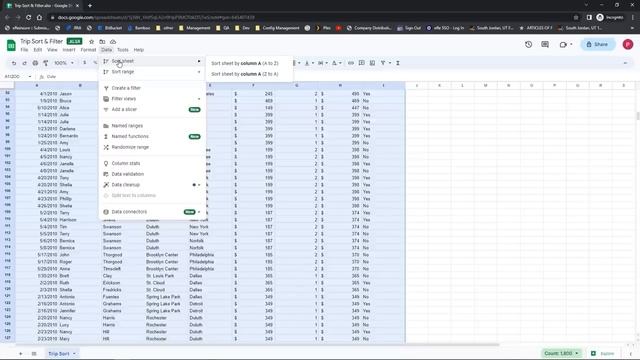Image resolution: width=640 pixels, height=360 pixels.
Task: Click the browser home icon
Action: click(39, 17)
